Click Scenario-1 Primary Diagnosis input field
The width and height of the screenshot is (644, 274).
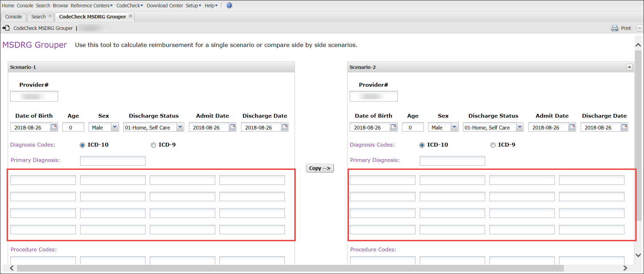tap(112, 161)
